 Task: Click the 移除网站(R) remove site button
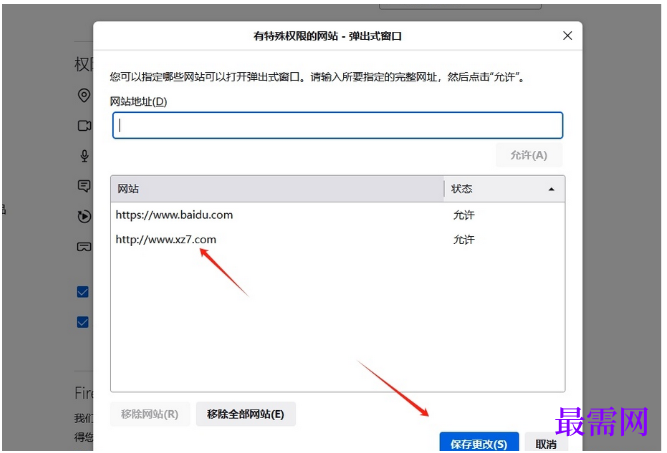pyautogui.click(x=150, y=414)
